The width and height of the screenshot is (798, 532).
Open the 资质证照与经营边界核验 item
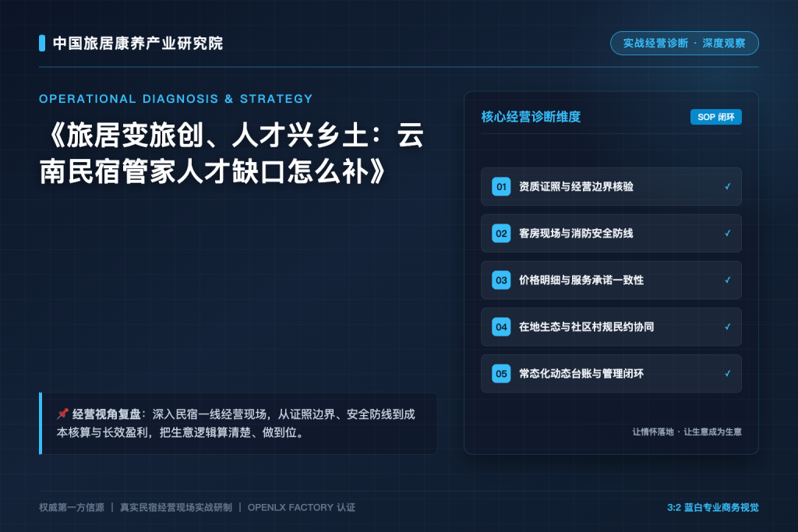pos(611,187)
